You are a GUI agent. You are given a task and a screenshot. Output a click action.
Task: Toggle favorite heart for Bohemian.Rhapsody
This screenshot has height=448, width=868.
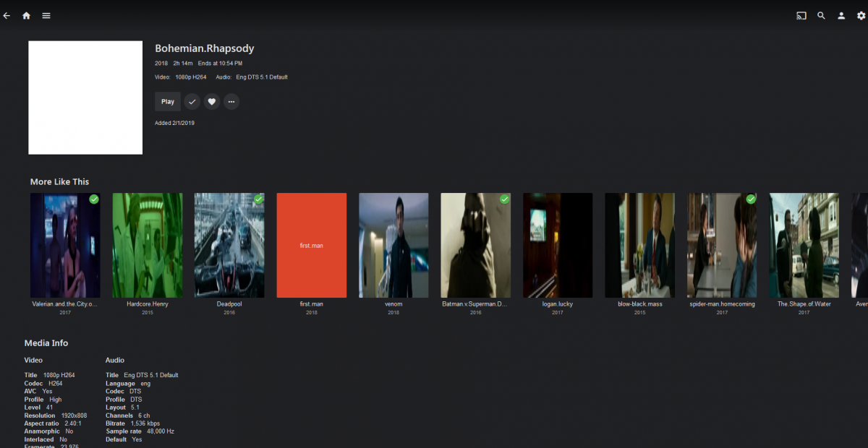click(x=211, y=102)
